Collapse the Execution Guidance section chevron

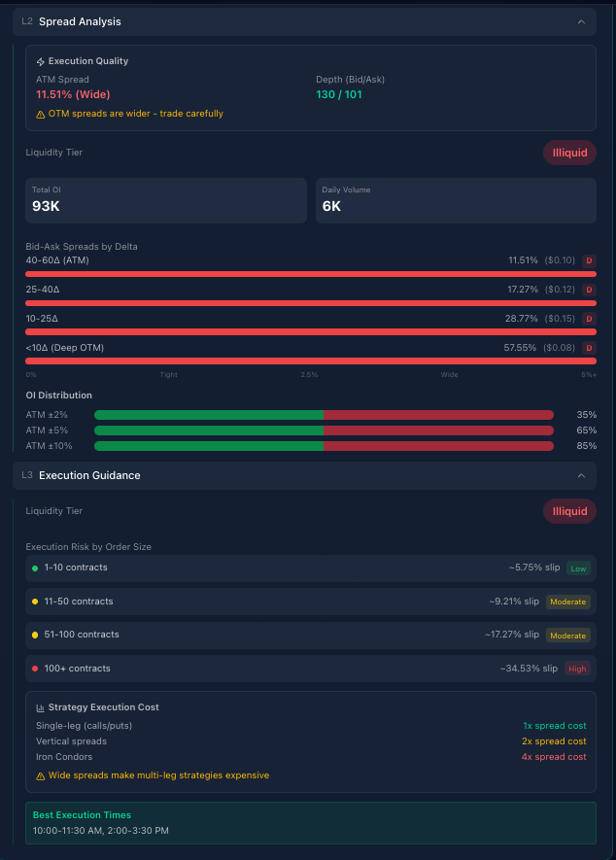(581, 475)
